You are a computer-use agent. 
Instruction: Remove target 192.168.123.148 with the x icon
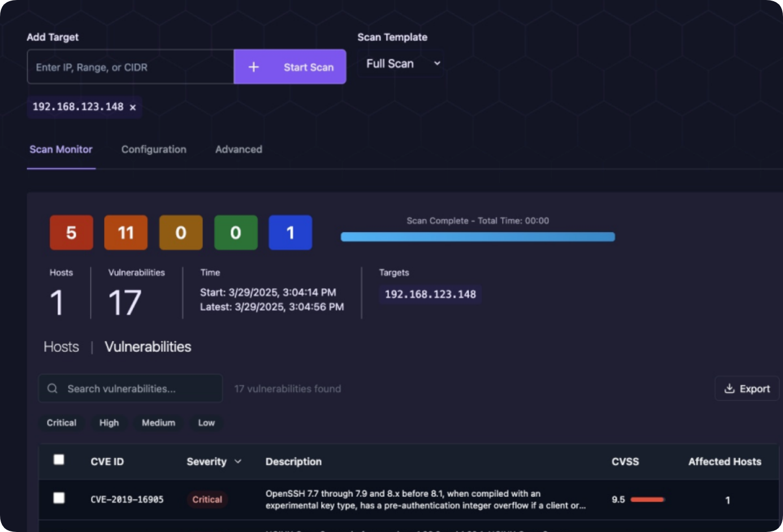[x=133, y=107]
